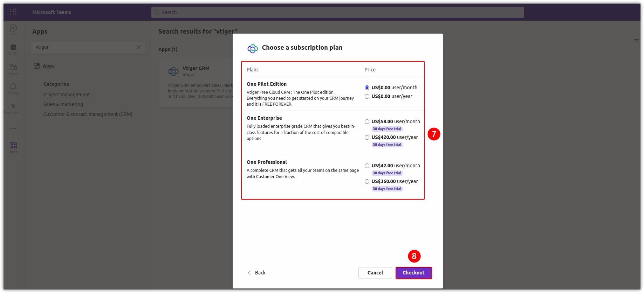Viewport: 644px width, 293px height.
Task: Select One Enterprise US$420.00 user/year
Action: click(x=367, y=137)
